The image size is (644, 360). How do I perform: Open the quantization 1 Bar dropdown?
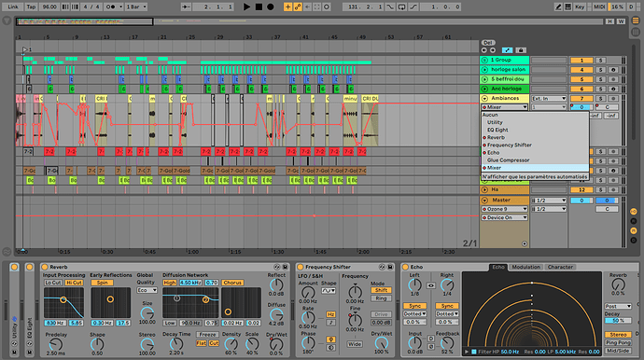point(136,7)
